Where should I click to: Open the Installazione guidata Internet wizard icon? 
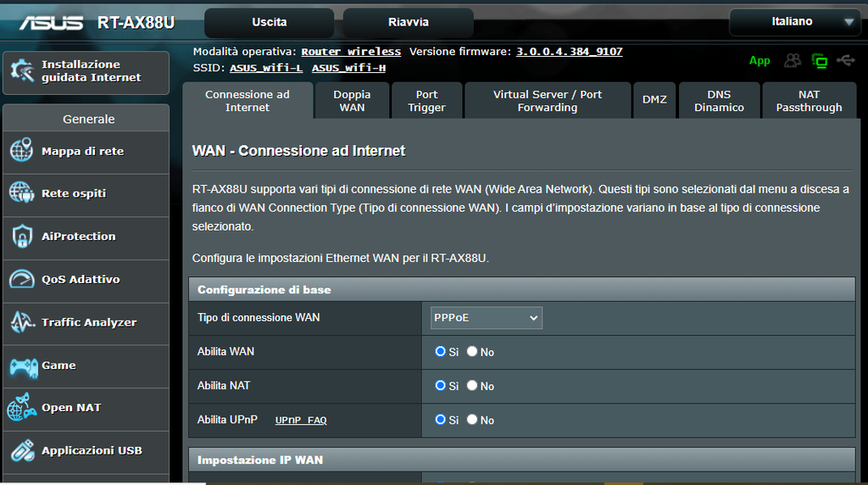click(x=23, y=71)
